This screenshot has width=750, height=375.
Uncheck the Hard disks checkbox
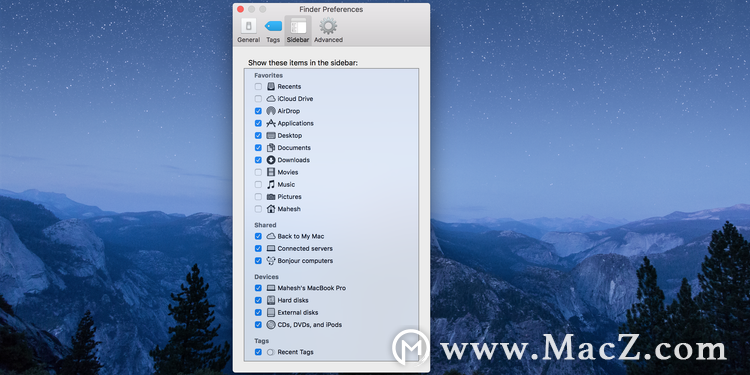pos(258,300)
